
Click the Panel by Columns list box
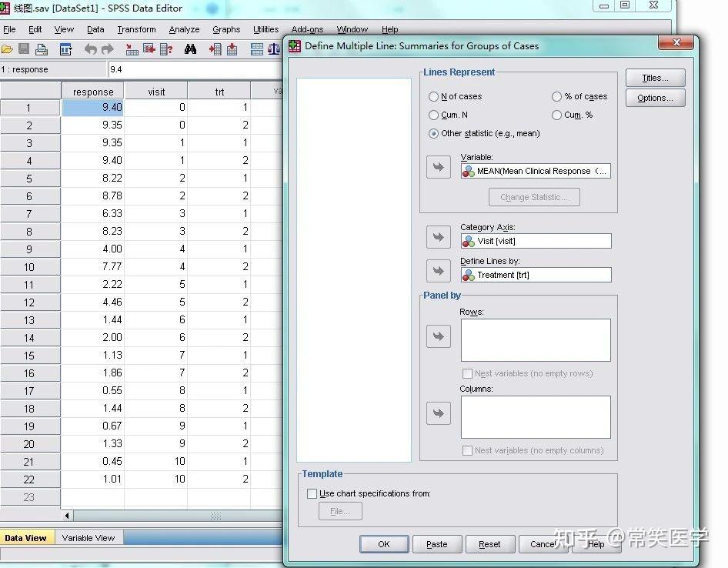coord(536,417)
